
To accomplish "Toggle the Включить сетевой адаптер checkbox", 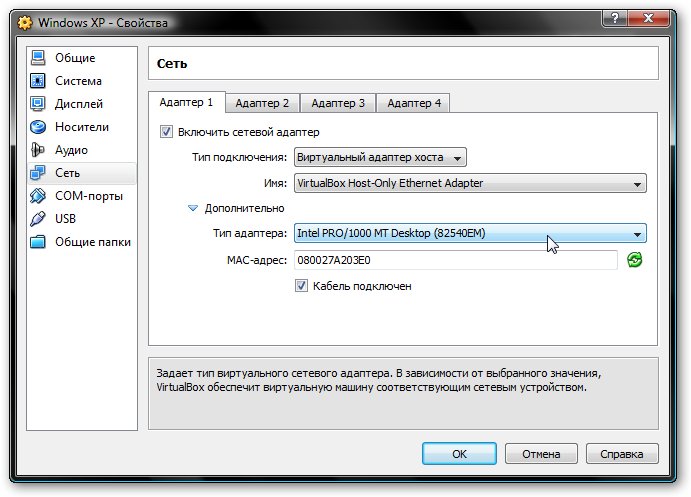I will pos(166,132).
